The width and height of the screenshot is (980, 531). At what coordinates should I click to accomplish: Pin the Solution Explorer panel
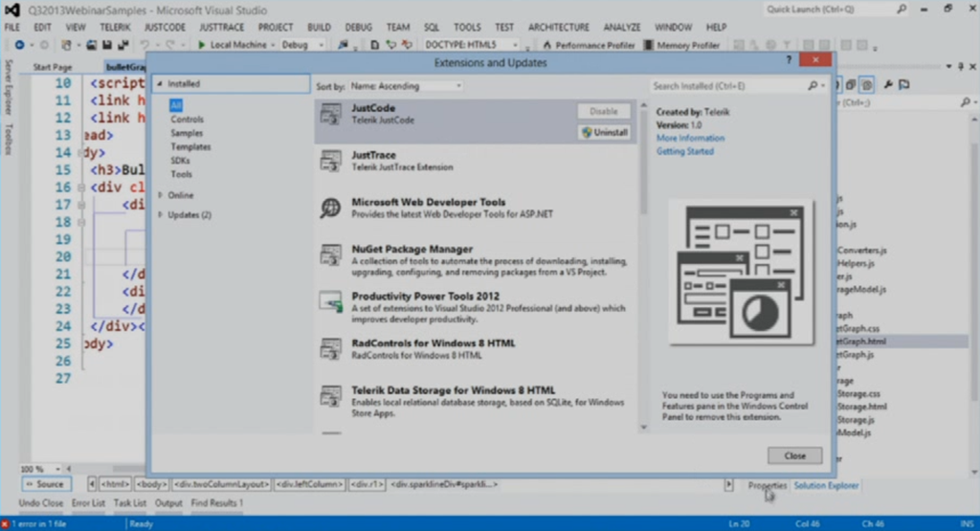pos(961,66)
